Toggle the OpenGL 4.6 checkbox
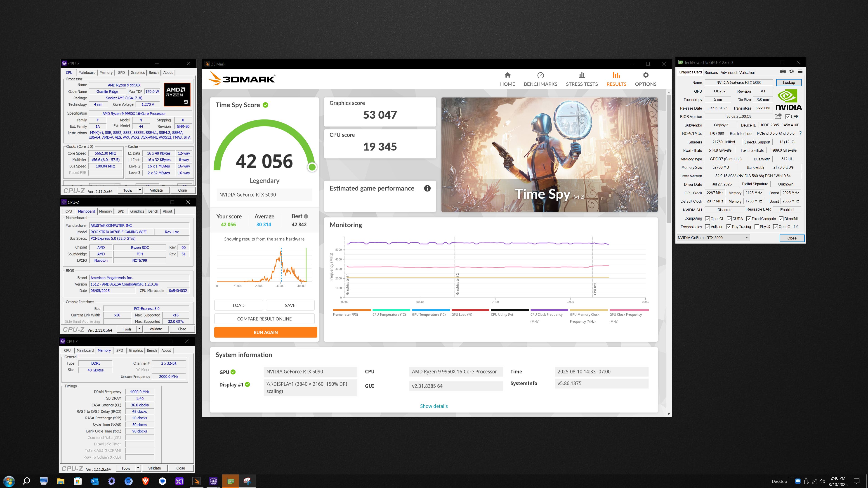This screenshot has height=488, width=868. pyautogui.click(x=775, y=227)
